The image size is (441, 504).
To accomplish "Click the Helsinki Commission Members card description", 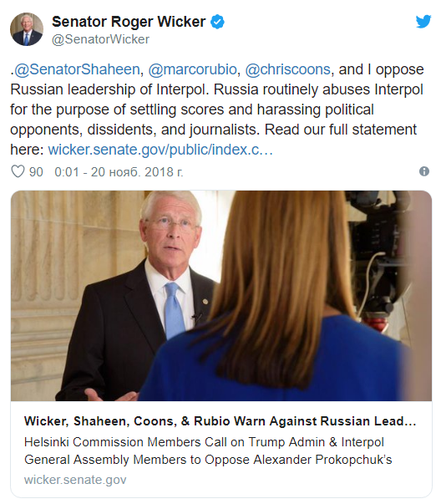I will 208,451.
